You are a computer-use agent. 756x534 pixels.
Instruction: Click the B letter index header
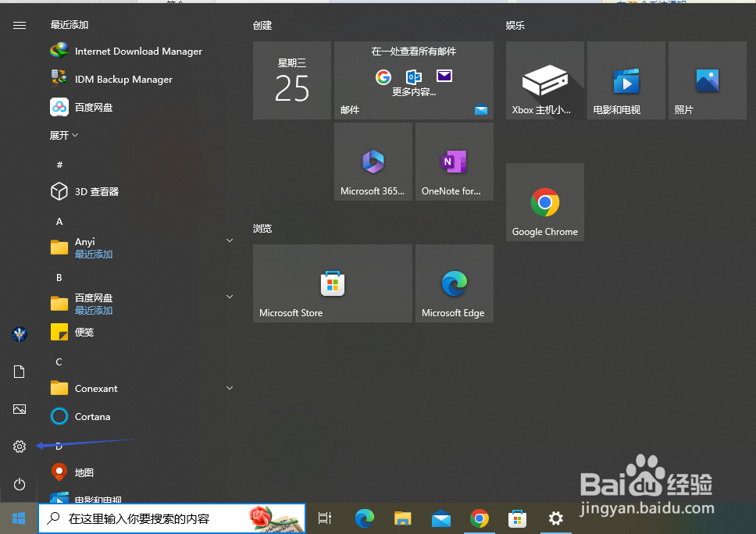(59, 278)
